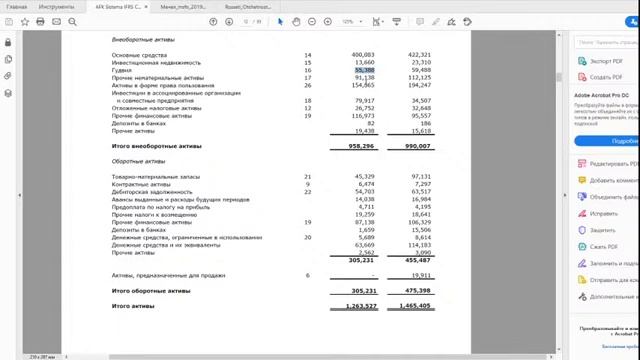Switch to the Мечел_msfo_2019 document tab
Viewport: 640px width, 360px height.
point(183,7)
